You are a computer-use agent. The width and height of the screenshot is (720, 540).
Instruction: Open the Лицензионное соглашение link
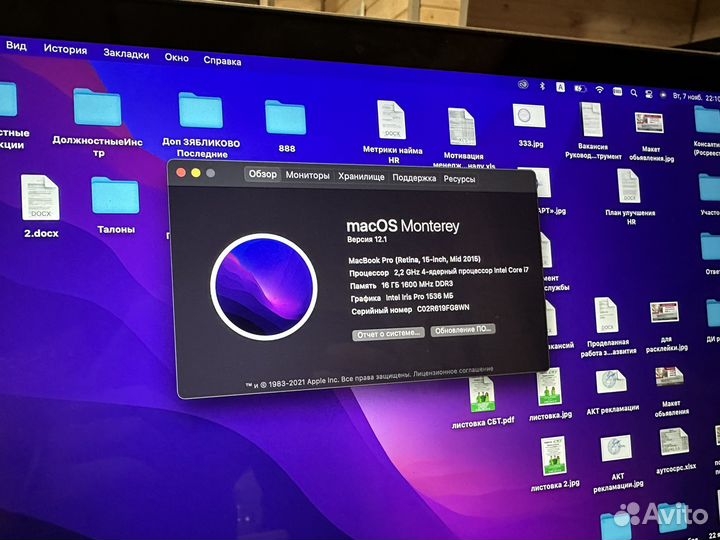click(x=453, y=371)
